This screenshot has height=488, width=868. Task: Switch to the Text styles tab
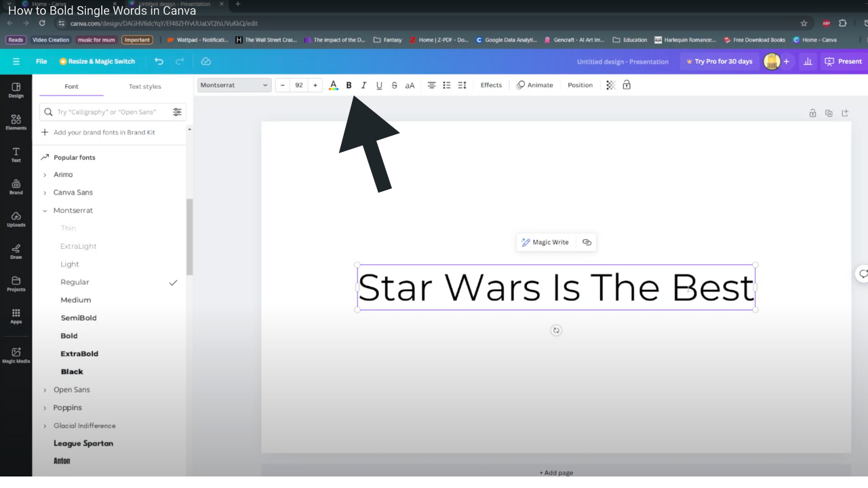(x=145, y=87)
